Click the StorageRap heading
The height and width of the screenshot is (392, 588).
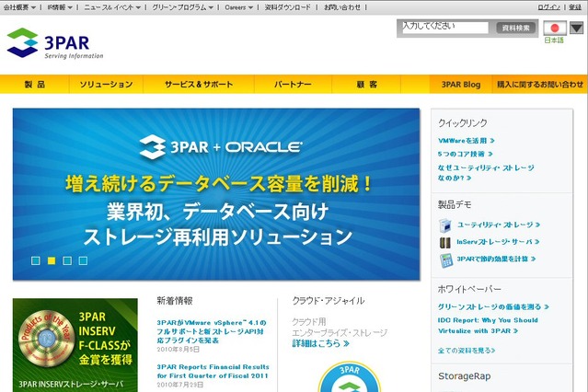pos(465,376)
